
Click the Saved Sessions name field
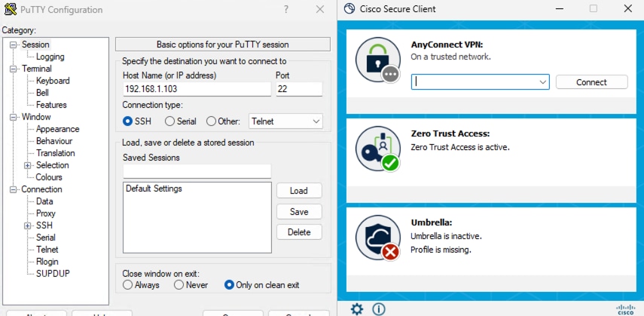pyautogui.click(x=197, y=171)
